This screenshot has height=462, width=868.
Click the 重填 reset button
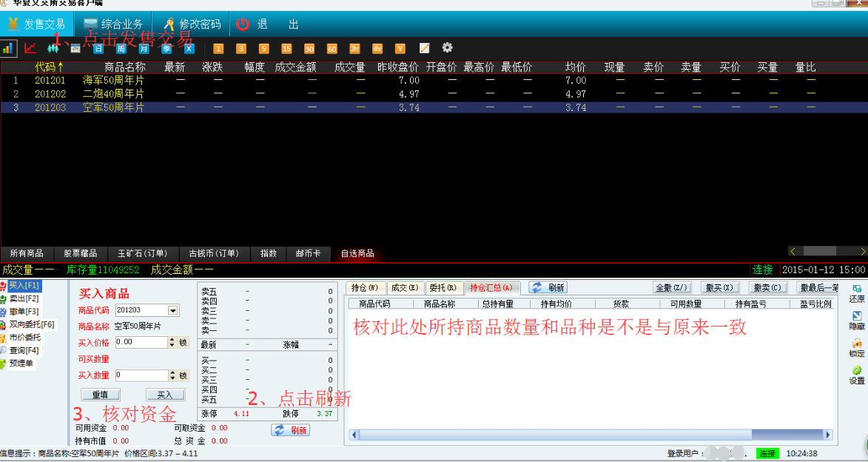(101, 394)
